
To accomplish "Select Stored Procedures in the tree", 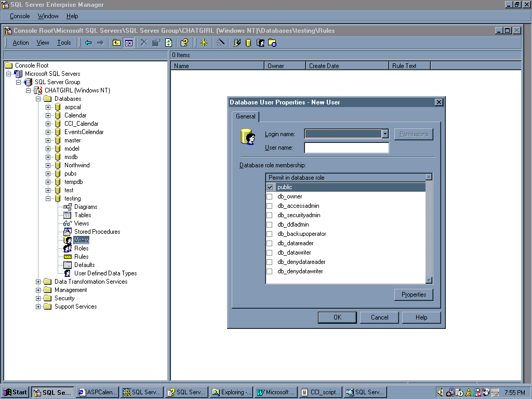I will (x=97, y=232).
